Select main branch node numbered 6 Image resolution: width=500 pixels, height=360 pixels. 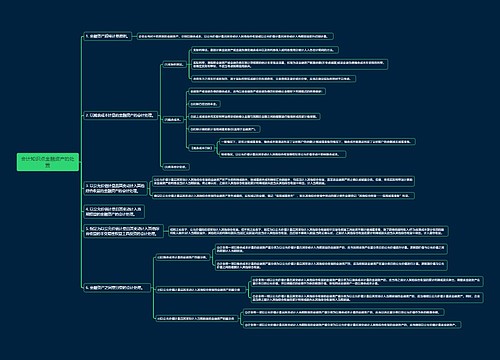pos(117,287)
